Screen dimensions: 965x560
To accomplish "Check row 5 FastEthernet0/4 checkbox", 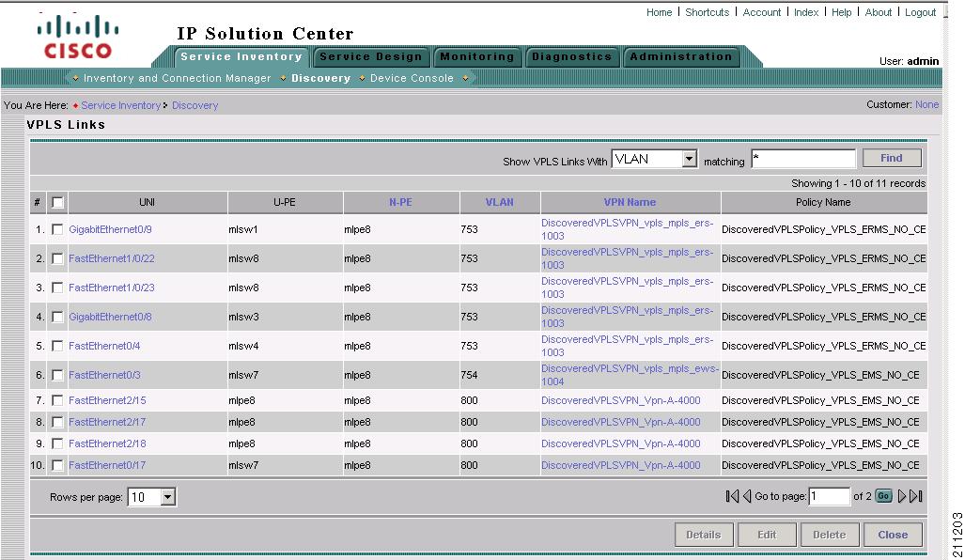I will click(57, 346).
